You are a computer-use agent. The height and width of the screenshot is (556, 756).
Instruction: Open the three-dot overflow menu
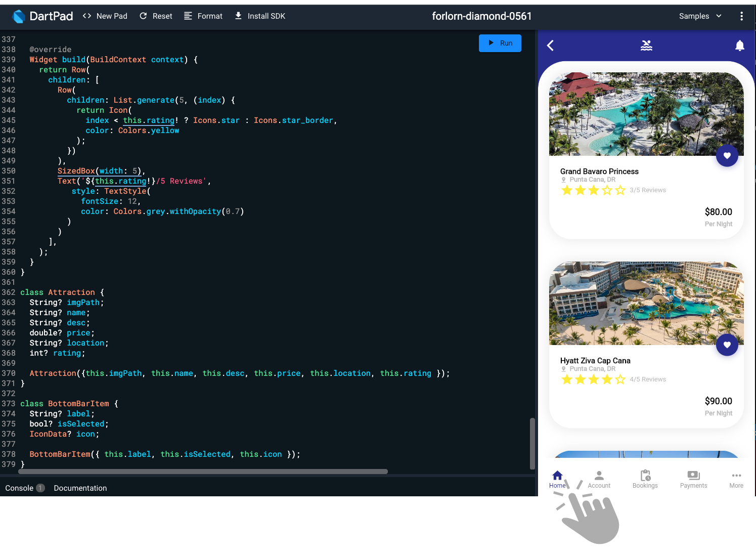pos(741,16)
